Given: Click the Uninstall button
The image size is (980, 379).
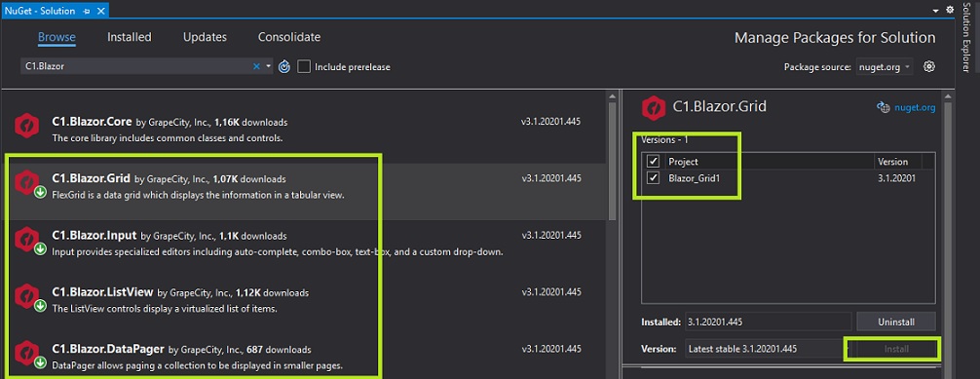Looking at the screenshot, I should pos(895,322).
